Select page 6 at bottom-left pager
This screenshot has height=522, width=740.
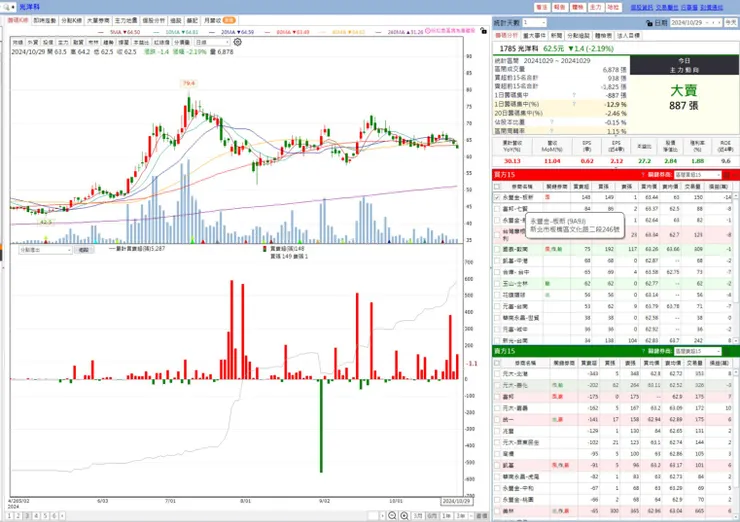(x=54, y=516)
